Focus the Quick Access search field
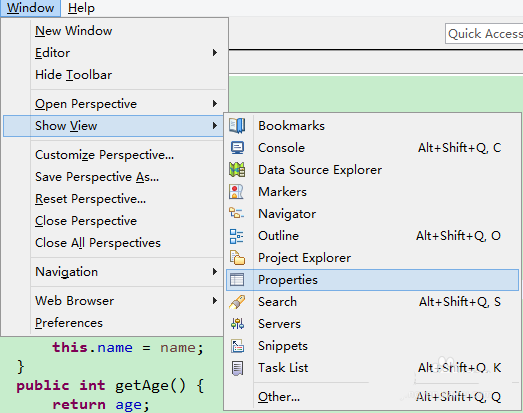The width and height of the screenshot is (523, 413). tap(484, 34)
